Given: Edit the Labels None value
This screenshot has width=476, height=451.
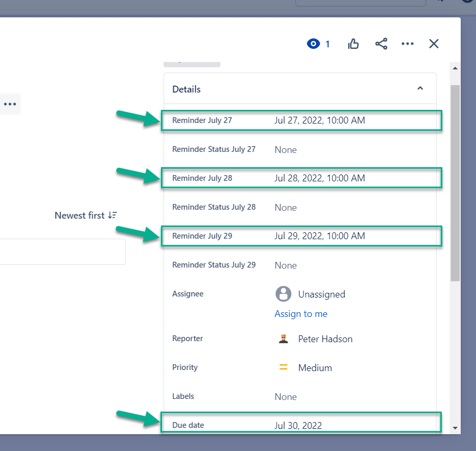Looking at the screenshot, I should click(286, 397).
